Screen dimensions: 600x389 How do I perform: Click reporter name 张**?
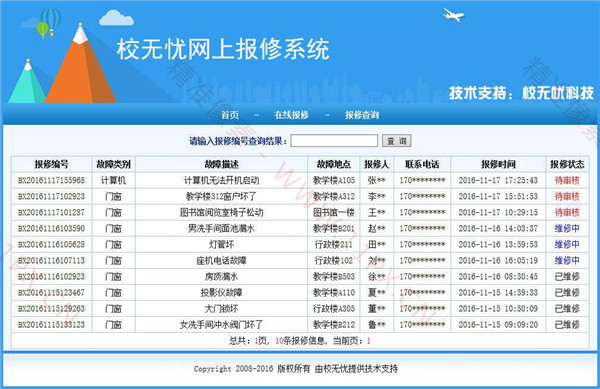click(x=377, y=180)
